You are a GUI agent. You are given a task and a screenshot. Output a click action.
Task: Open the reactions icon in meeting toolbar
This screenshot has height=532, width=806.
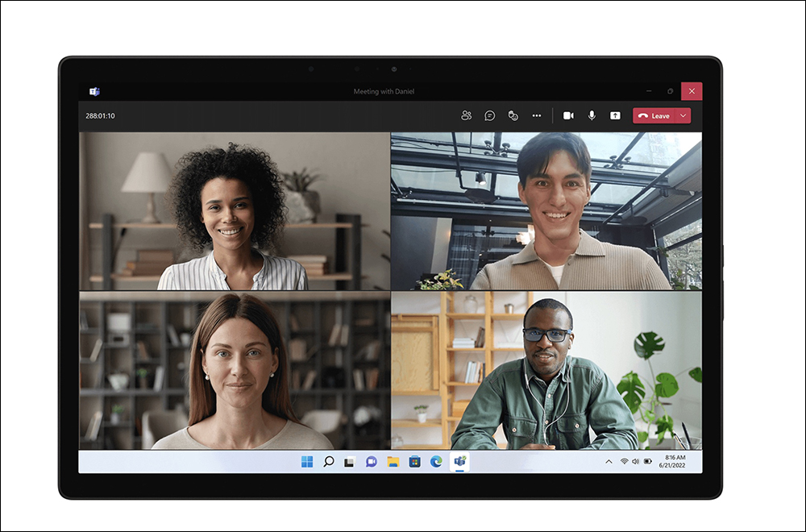pyautogui.click(x=513, y=115)
